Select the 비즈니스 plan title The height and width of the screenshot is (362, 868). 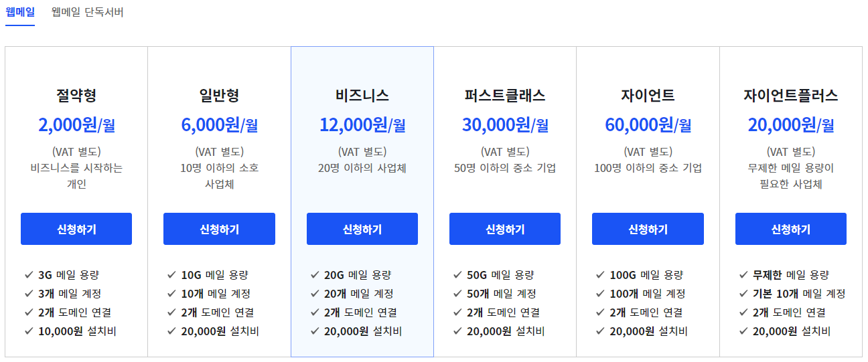click(362, 95)
